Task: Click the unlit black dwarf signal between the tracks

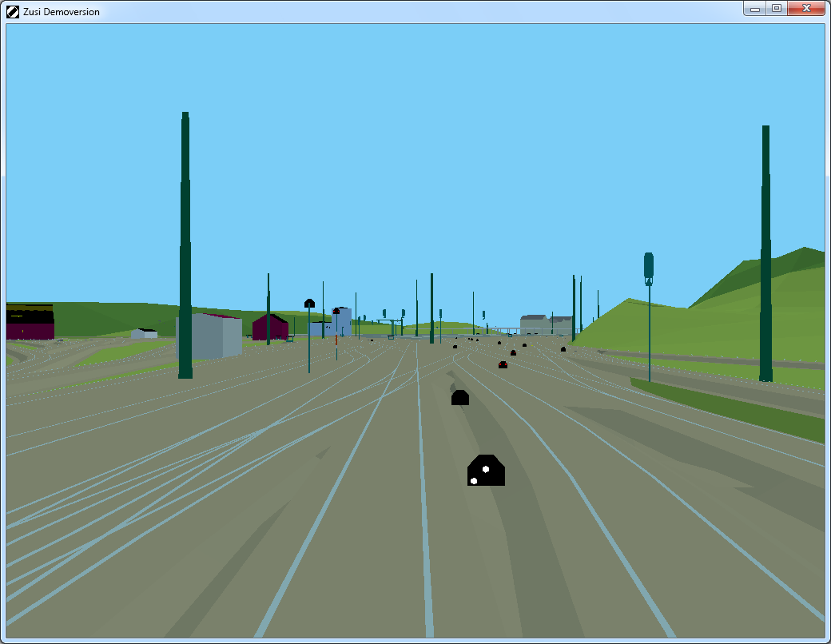Action: pos(459,398)
